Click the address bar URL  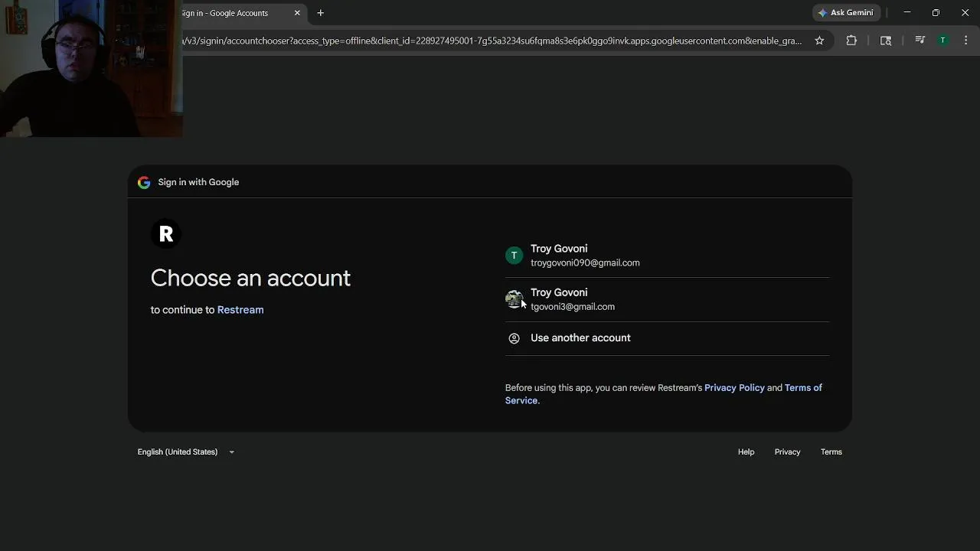[x=490, y=41]
